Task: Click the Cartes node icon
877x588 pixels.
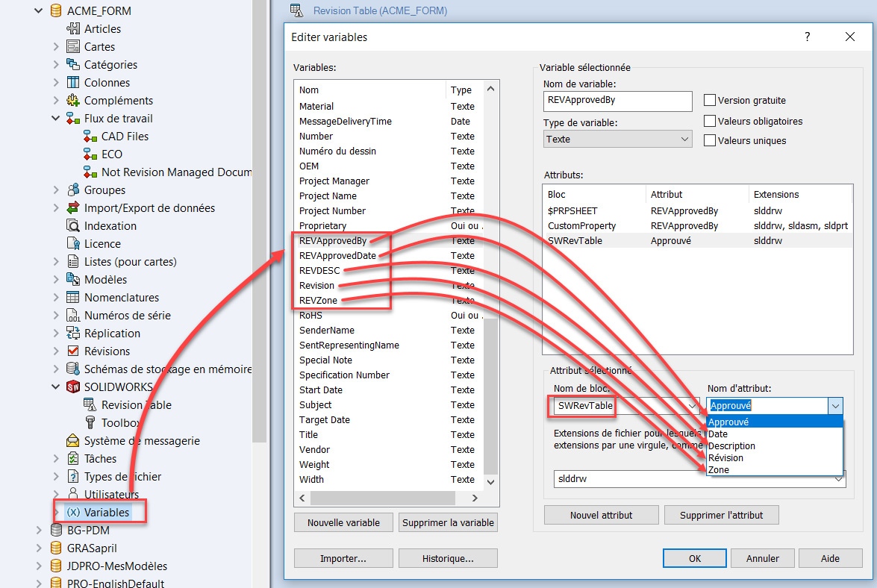Action: click(73, 46)
